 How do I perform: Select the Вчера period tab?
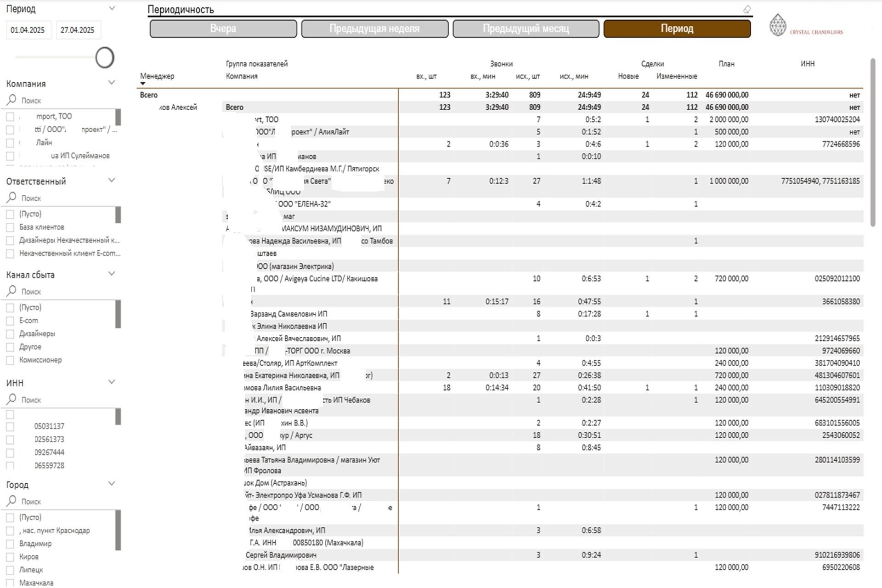223,28
